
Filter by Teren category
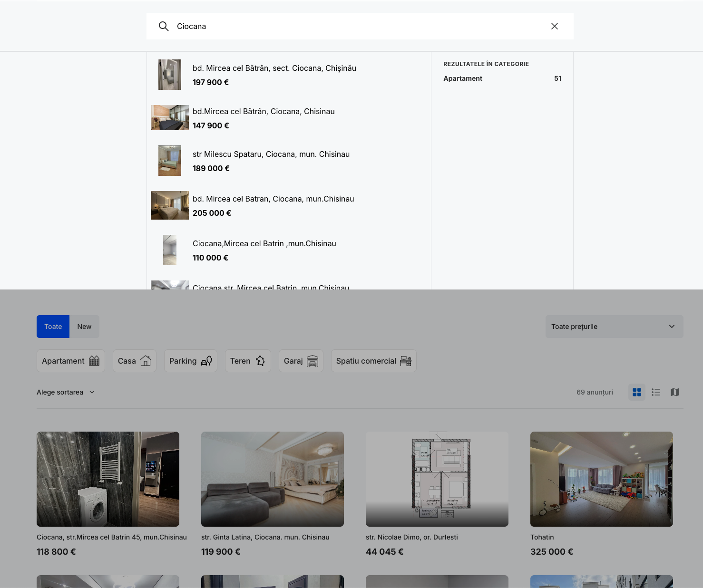[248, 361]
